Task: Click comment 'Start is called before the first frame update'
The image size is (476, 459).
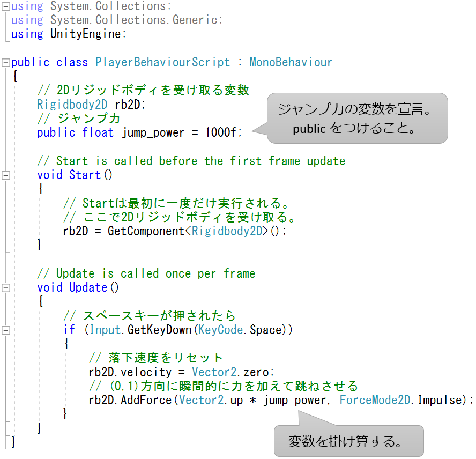Action: point(200,161)
